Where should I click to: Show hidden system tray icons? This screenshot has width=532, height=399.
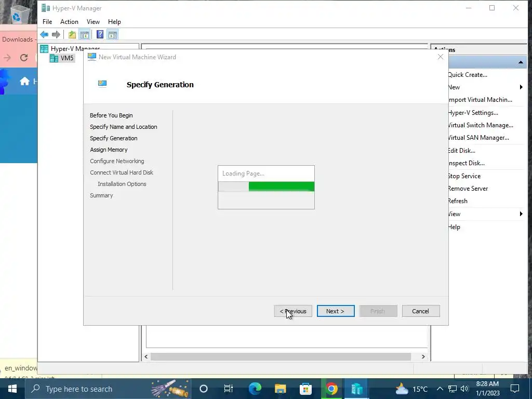click(x=440, y=389)
